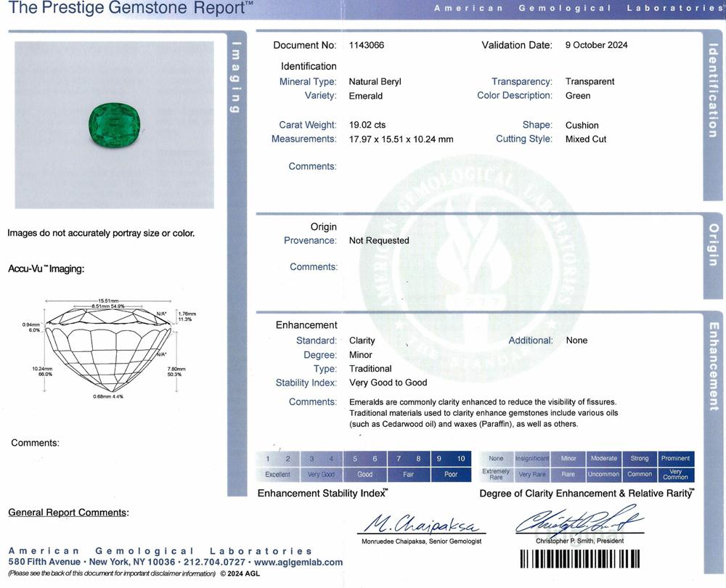Viewport: 726px width, 588px height.
Task: Click the Fair stability index cell
Action: click(408, 475)
